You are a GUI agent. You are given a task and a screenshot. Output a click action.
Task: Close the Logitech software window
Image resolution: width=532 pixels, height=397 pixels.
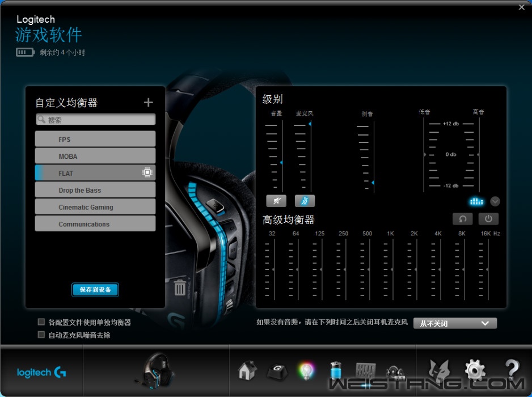[521, 7]
